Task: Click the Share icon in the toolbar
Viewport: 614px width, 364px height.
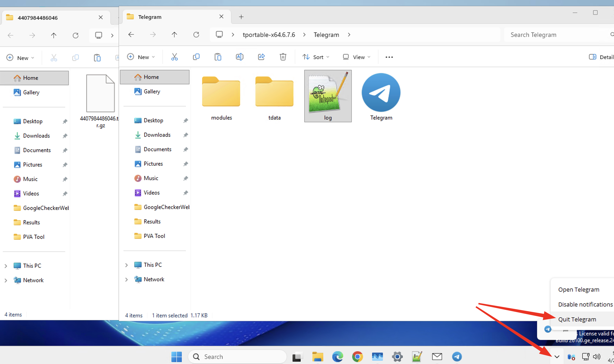Action: [x=261, y=57]
